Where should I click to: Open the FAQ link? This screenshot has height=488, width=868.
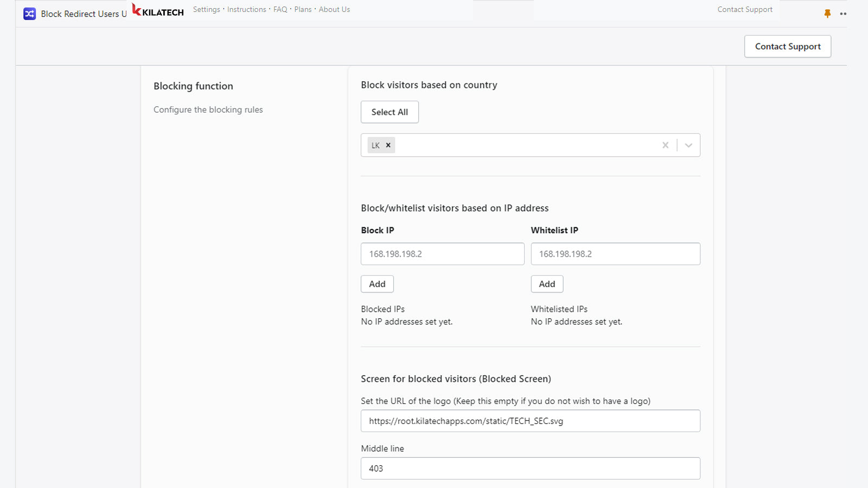(x=280, y=10)
